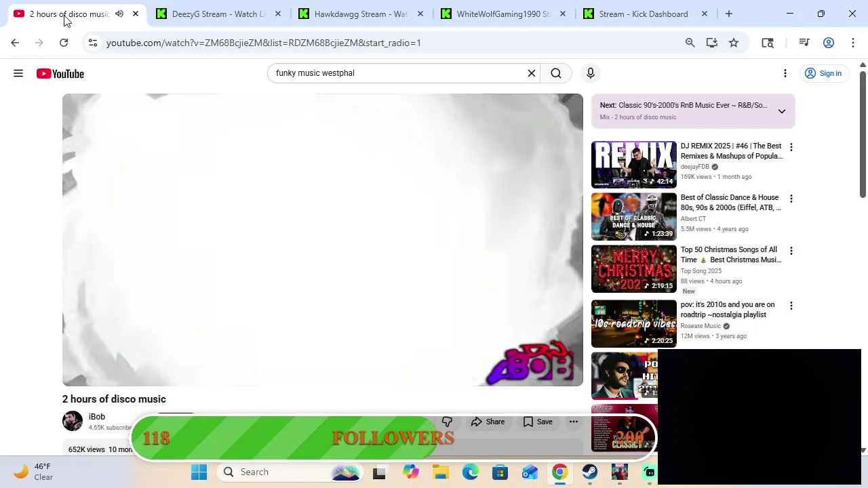Open Chrome three-dot menu

point(852,43)
